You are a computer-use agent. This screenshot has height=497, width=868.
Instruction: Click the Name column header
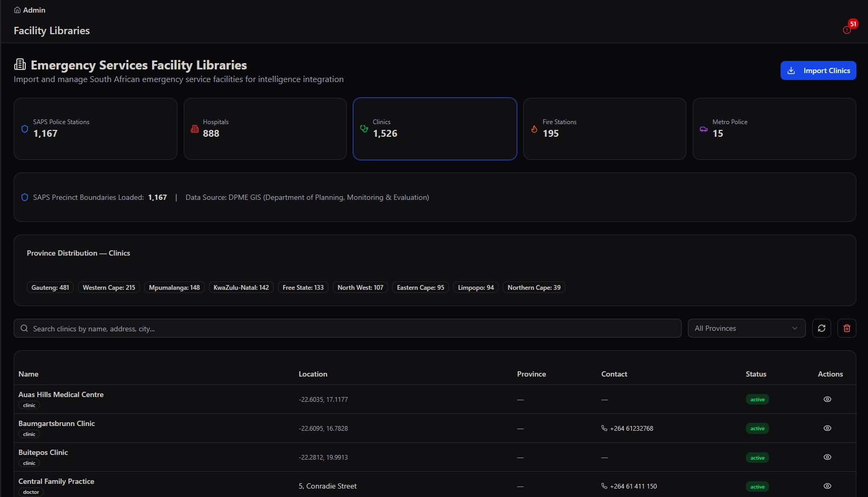click(28, 374)
